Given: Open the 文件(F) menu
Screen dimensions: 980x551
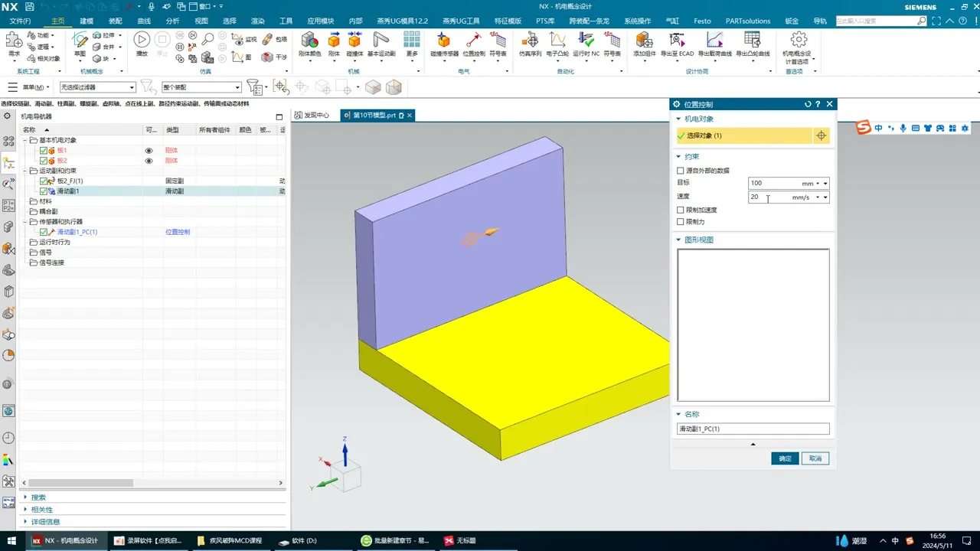Looking at the screenshot, I should coord(20,21).
